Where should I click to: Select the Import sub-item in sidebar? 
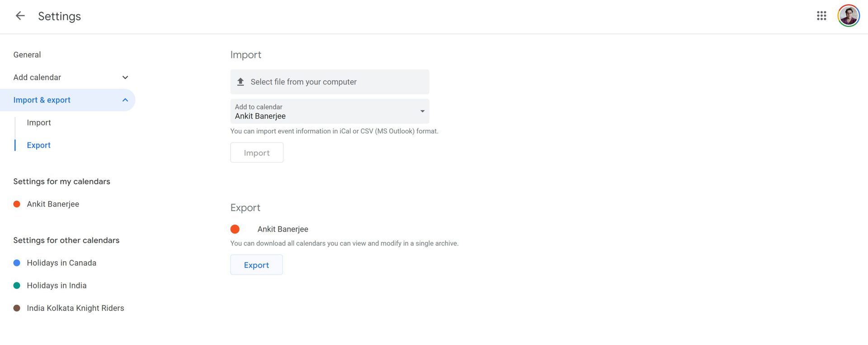39,123
